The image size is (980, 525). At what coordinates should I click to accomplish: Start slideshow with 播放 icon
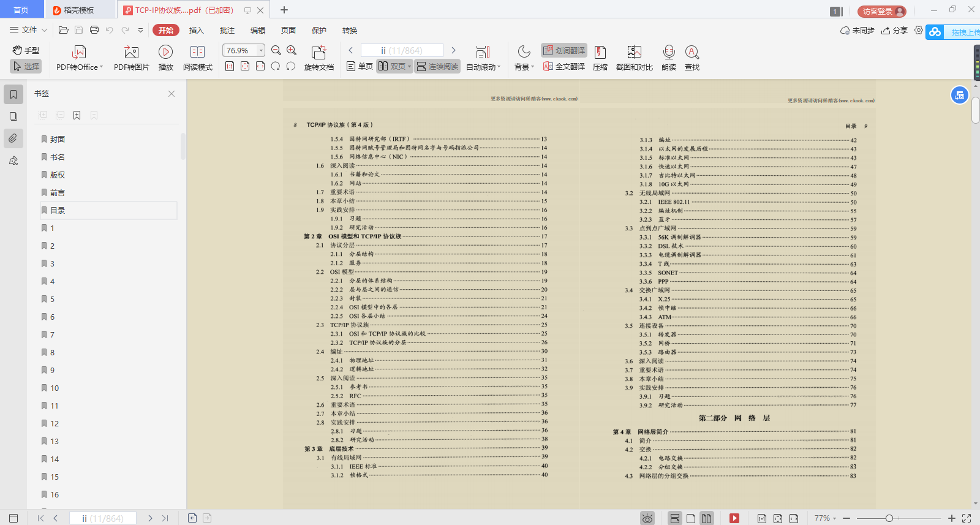[x=165, y=52]
